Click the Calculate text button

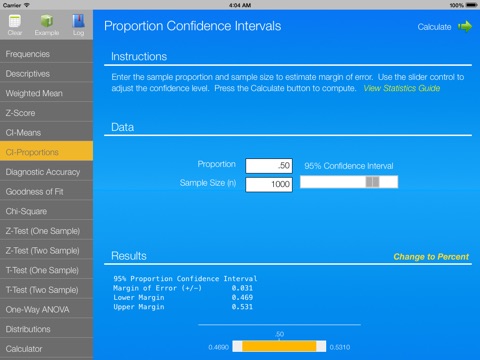(x=434, y=27)
